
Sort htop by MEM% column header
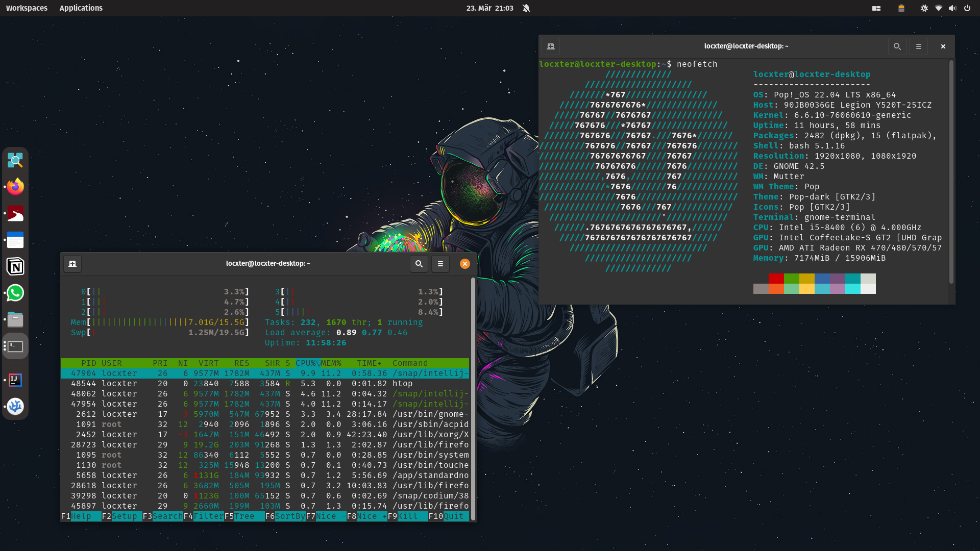click(x=331, y=363)
